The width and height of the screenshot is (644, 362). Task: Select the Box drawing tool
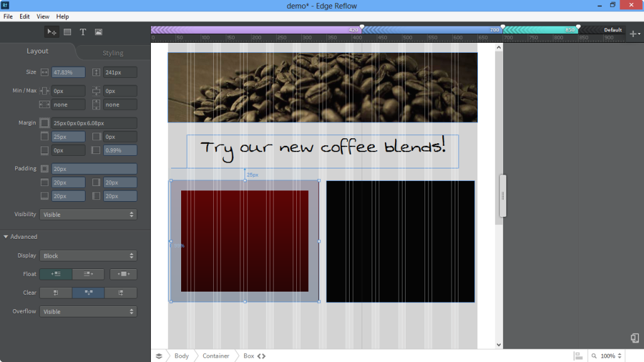click(67, 32)
